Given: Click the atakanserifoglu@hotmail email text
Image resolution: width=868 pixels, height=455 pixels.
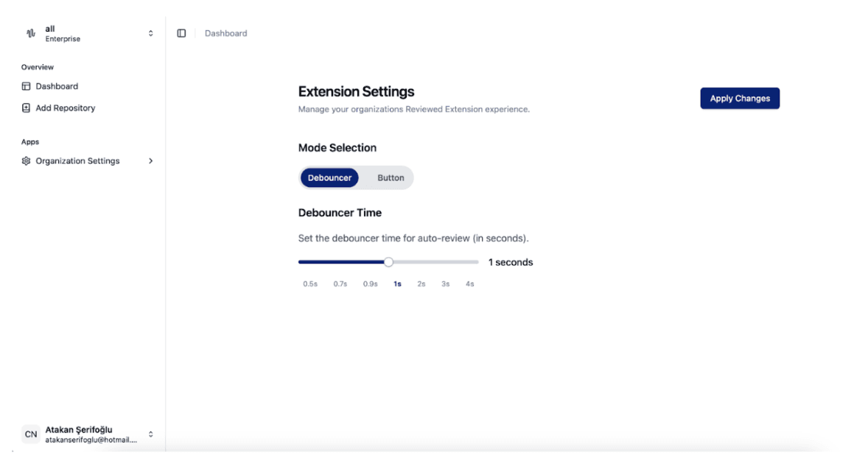Looking at the screenshot, I should (x=91, y=440).
